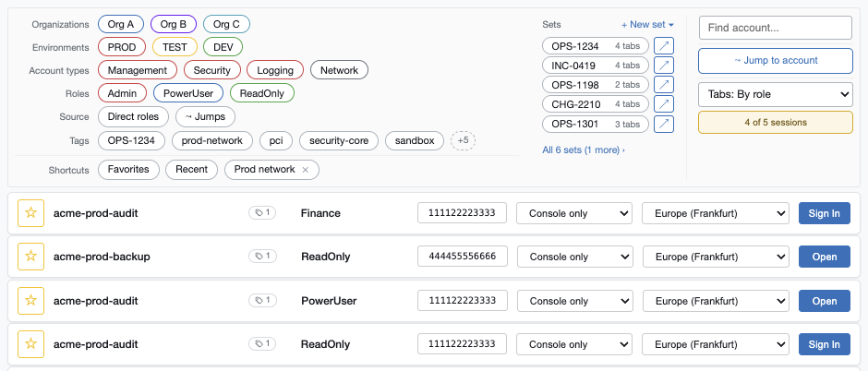Toggle the DEV environment filter
This screenshot has width=868, height=371.
pos(223,48)
